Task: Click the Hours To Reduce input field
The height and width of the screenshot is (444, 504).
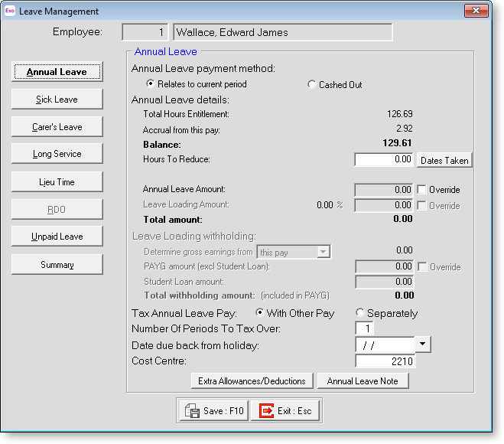Action: (385, 160)
